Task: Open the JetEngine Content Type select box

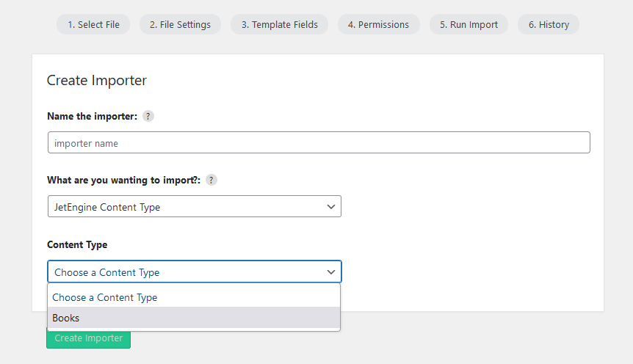Action: [x=194, y=207]
